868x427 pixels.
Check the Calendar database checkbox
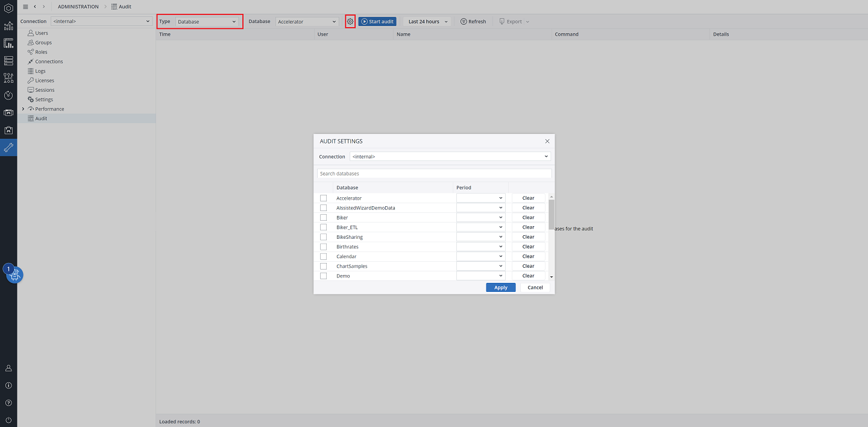[x=324, y=256]
